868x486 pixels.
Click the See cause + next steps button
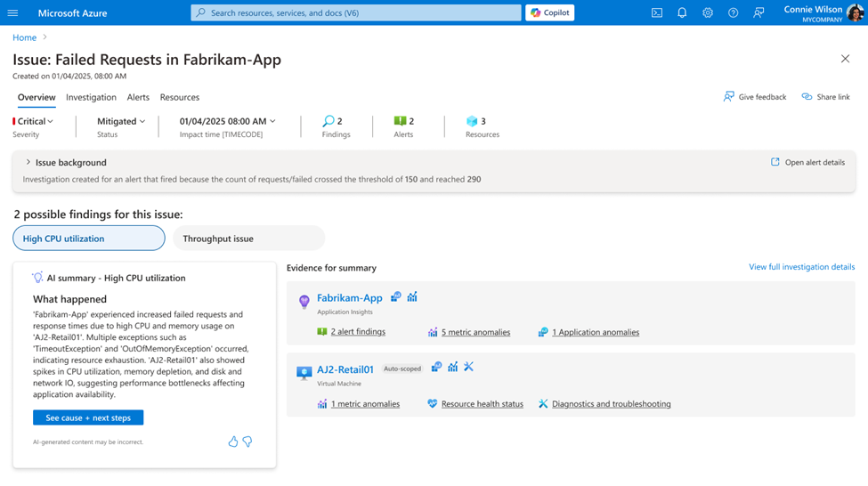[x=88, y=417]
